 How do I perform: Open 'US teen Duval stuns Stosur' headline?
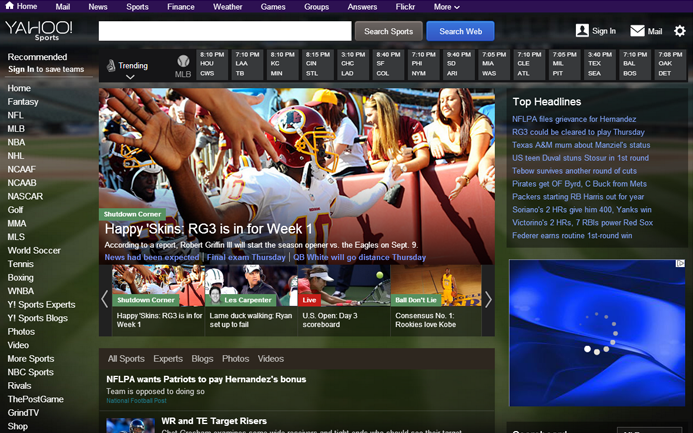(x=580, y=158)
